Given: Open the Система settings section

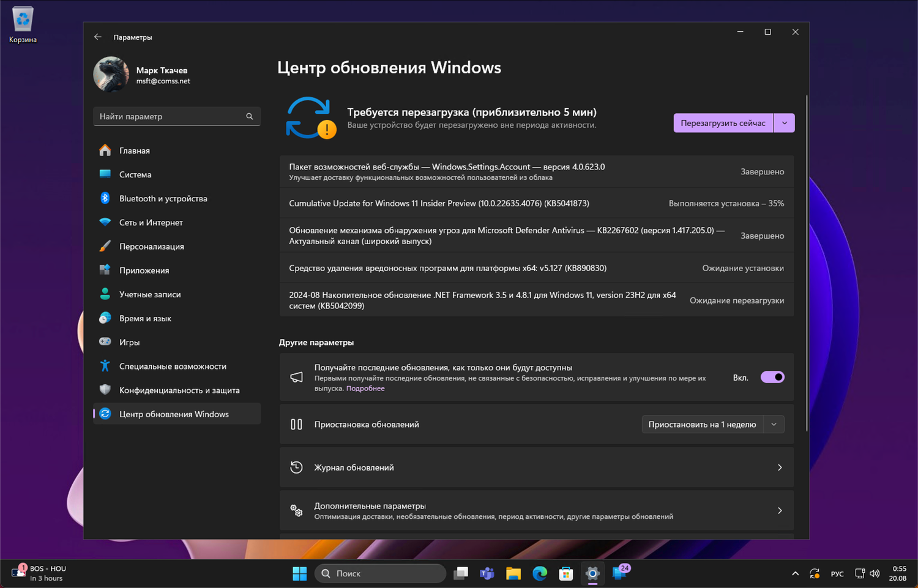Looking at the screenshot, I should pyautogui.click(x=177, y=174).
